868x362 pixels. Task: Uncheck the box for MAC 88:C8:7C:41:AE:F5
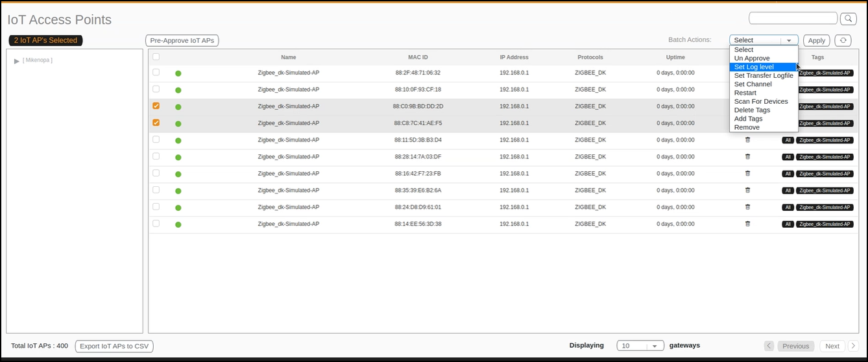pyautogui.click(x=156, y=123)
